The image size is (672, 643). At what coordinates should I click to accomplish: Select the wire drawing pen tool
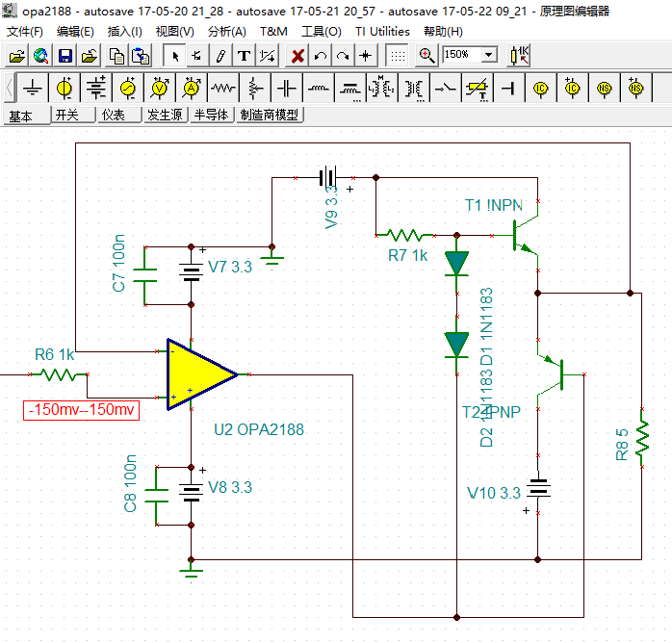[x=220, y=56]
